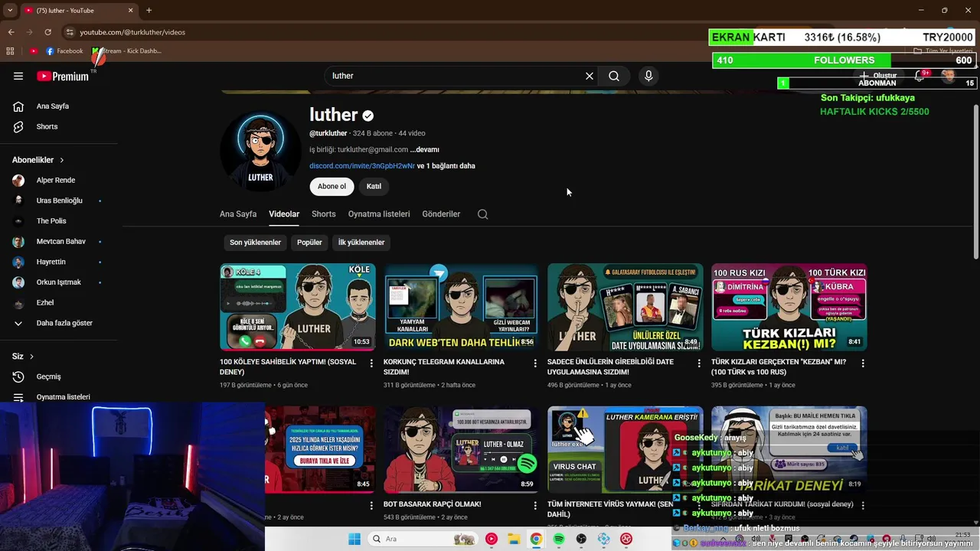Screen dimensions: 980x551
Task: Open the Oynatma listeleri channel tab
Action: pyautogui.click(x=379, y=214)
